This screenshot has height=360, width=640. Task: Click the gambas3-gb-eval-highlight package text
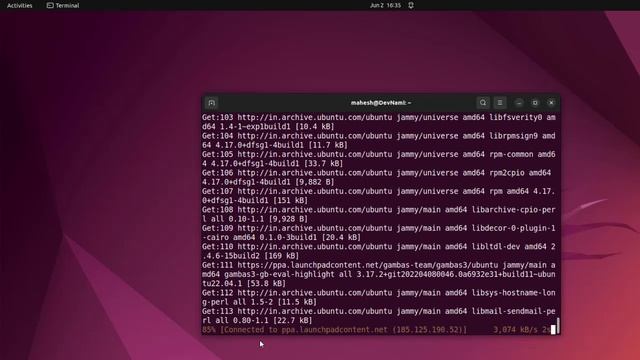coord(279,274)
